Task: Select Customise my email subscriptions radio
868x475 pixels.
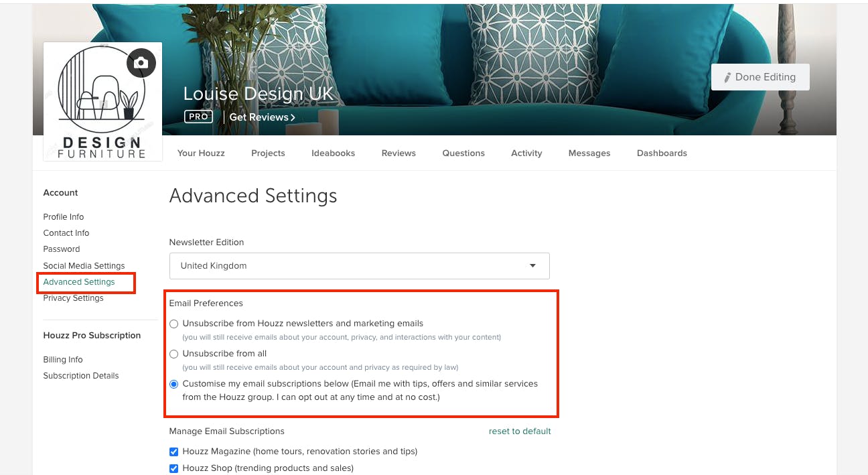Action: (174, 384)
